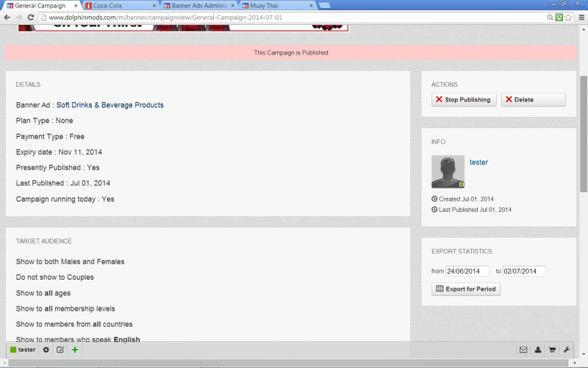
Task: Click the horizontal scrollbar at bottom
Action: (x=289, y=363)
